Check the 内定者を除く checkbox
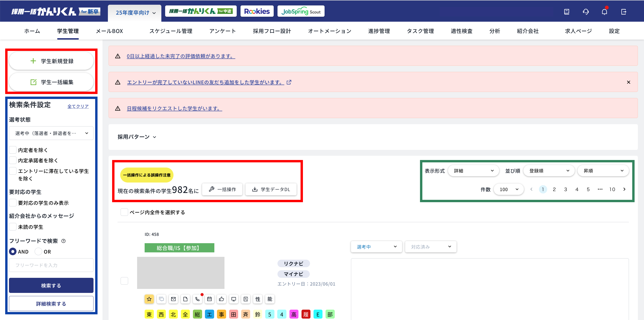644x320 pixels. (x=13, y=150)
